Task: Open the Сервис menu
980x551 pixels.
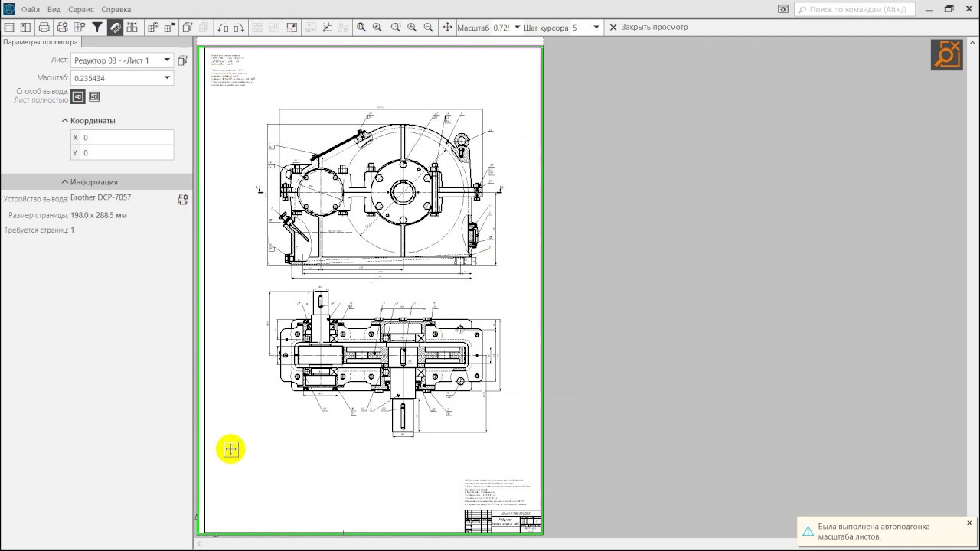Action: pyautogui.click(x=81, y=10)
